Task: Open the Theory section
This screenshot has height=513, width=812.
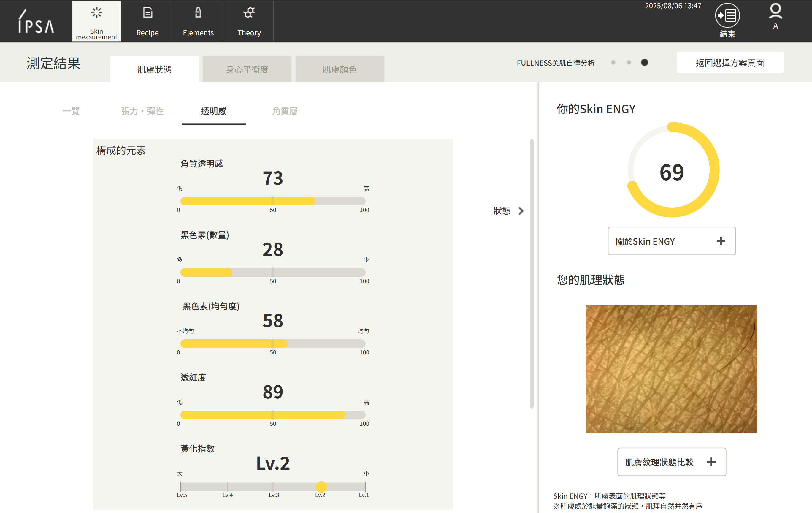Action: click(x=249, y=21)
